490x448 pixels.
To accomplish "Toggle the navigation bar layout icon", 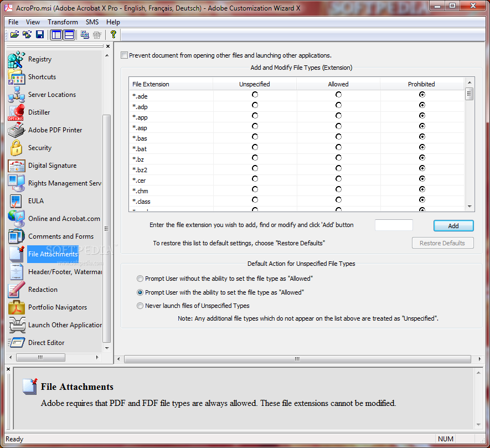I will tap(56, 34).
